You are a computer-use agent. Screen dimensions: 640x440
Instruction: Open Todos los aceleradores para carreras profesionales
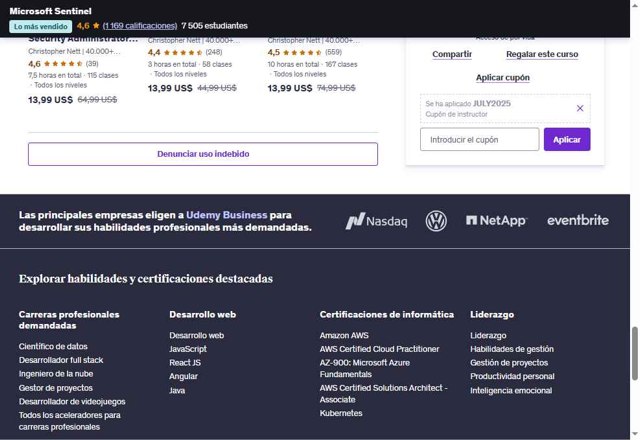pos(69,421)
